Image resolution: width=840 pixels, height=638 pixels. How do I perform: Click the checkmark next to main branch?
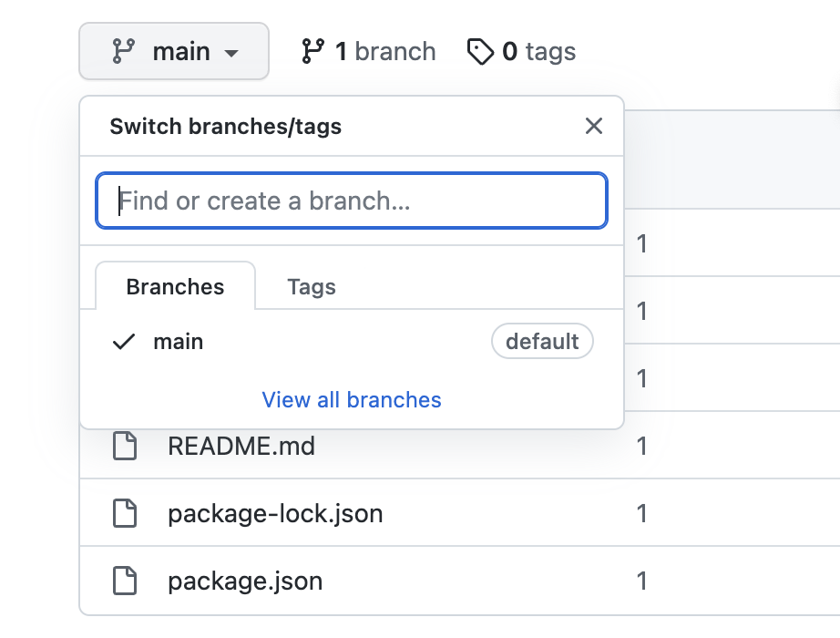tap(124, 342)
